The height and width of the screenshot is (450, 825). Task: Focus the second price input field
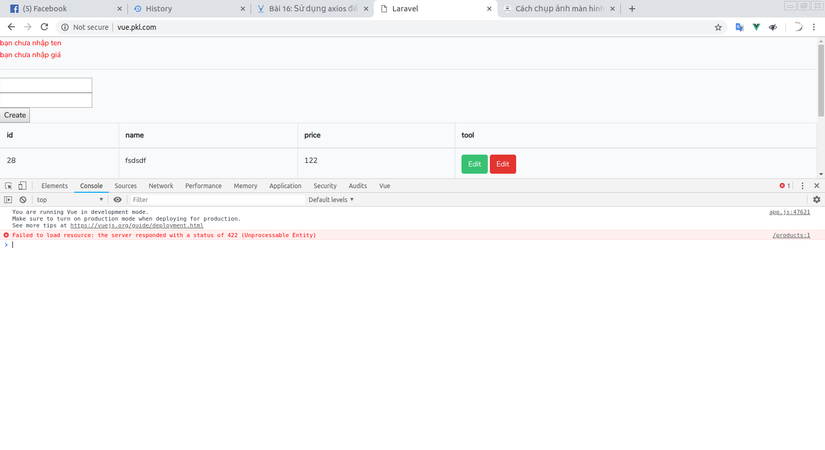tap(46, 100)
